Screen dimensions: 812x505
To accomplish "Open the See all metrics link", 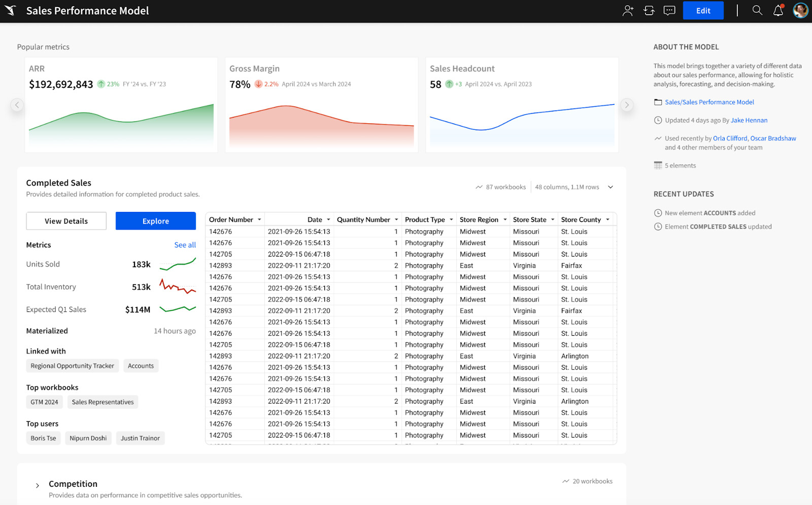I will (x=185, y=244).
